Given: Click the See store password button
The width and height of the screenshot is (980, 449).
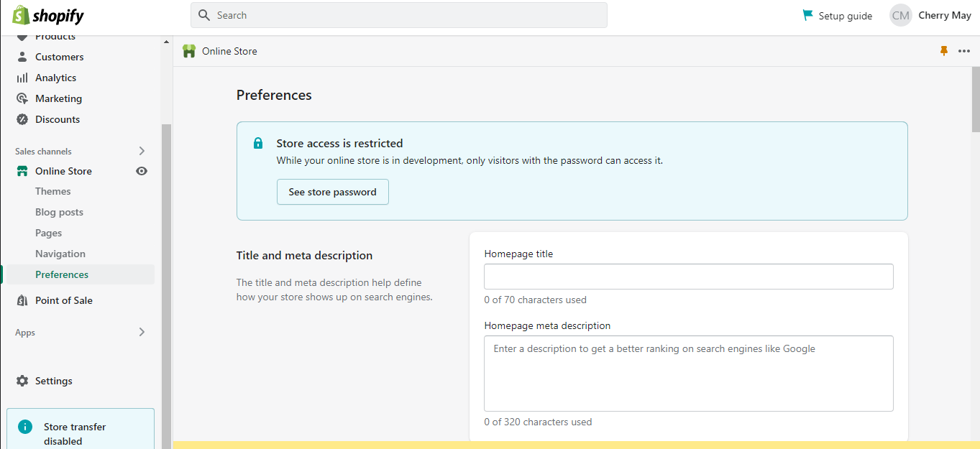Looking at the screenshot, I should click(x=332, y=192).
